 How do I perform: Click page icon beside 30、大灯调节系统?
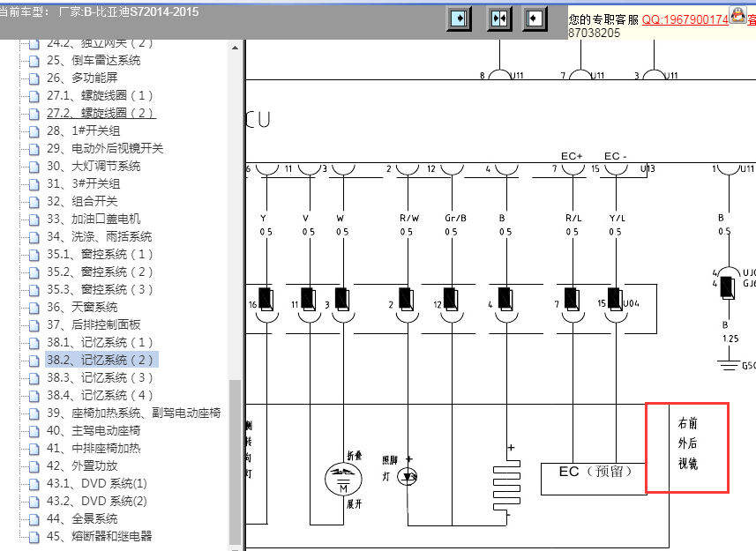click(x=34, y=167)
